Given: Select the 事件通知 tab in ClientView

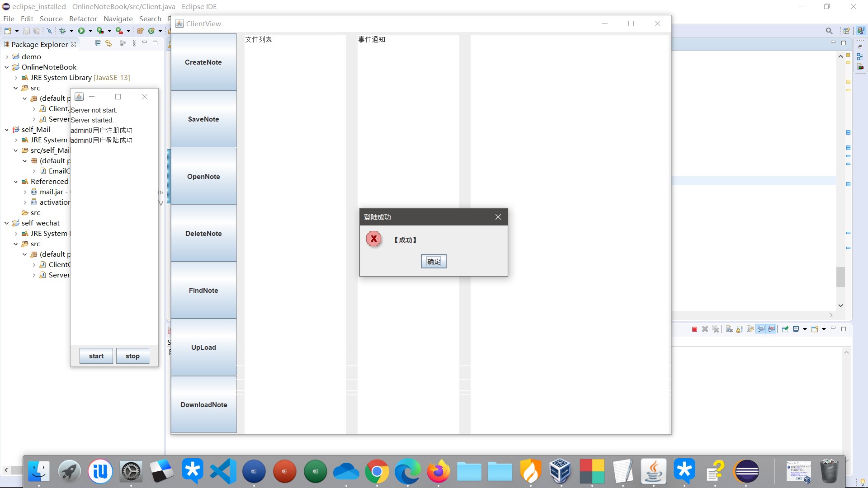Looking at the screenshot, I should point(371,39).
